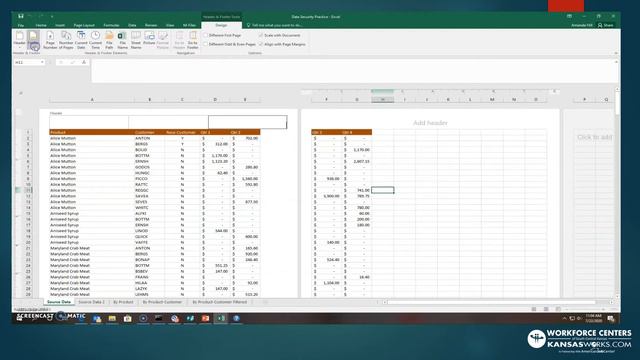Screen dimensions: 640x360
Task: Open the By Product sheet tab
Action: pos(123,302)
